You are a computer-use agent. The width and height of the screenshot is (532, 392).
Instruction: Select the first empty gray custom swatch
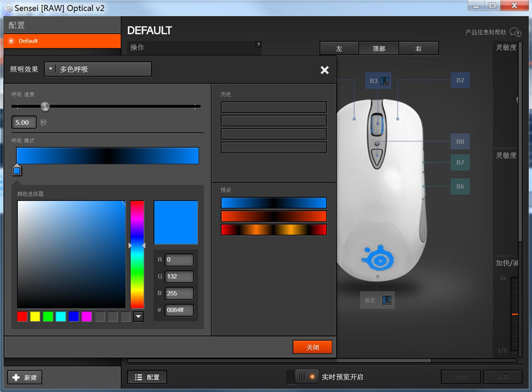point(100,317)
